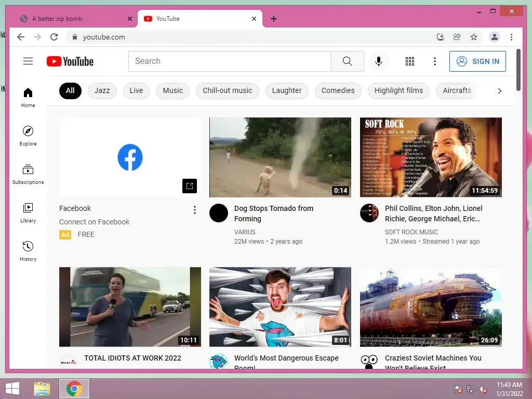532x399 pixels.
Task: Open the Windows Start menu
Action: [x=12, y=389]
